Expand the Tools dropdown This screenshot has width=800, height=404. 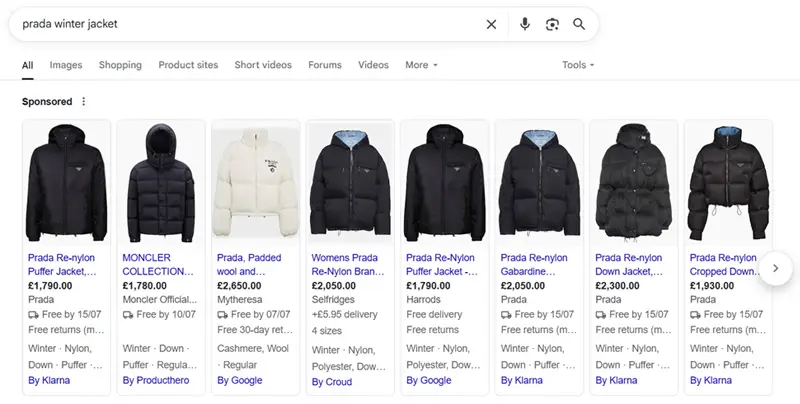(578, 65)
